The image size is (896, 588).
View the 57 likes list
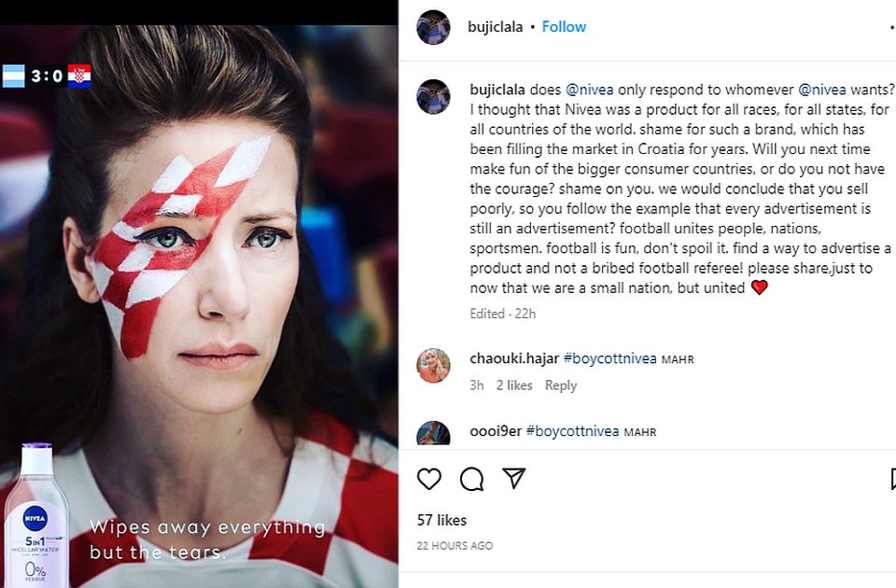[x=442, y=520]
